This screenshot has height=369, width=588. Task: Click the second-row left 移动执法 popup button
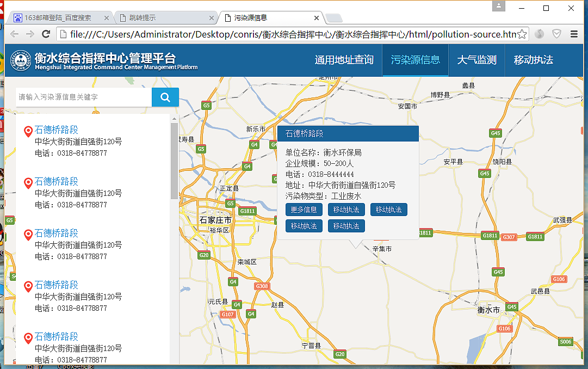coord(304,226)
